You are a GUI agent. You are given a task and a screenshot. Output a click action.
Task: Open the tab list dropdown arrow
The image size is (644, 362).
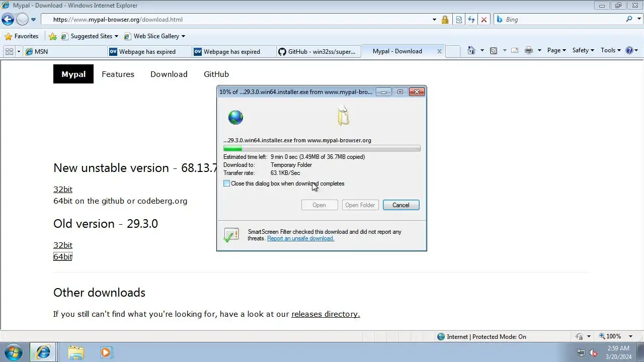[x=19, y=51]
